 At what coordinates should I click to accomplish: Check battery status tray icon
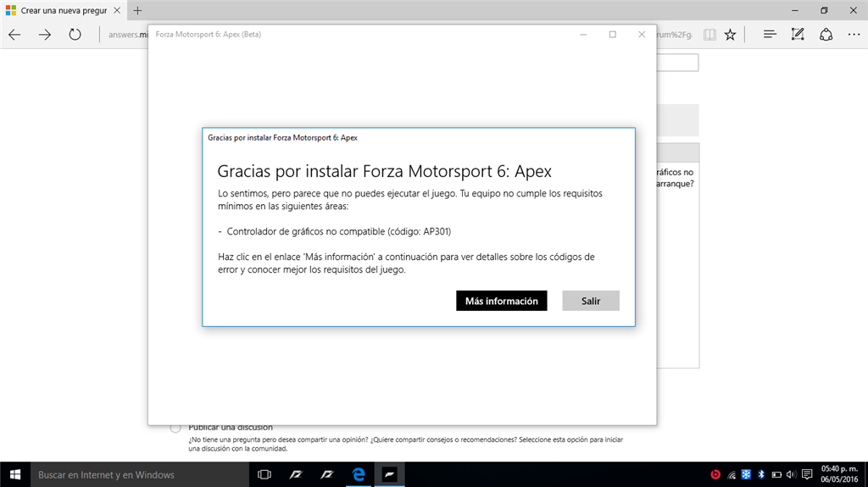click(776, 474)
